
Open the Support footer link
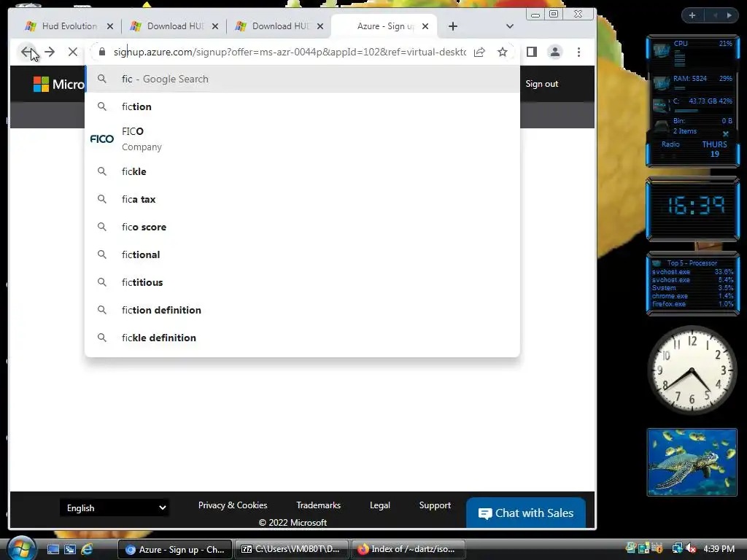point(435,505)
